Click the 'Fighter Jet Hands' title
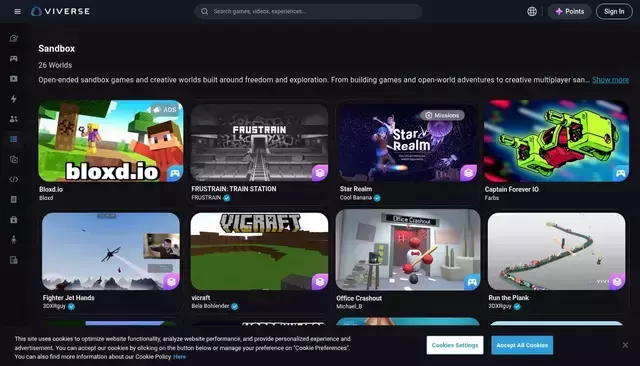 [x=69, y=298]
